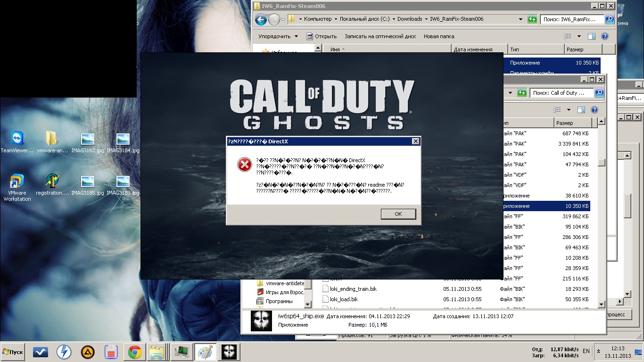The height and width of the screenshot is (362, 644).
Task: Open AIMP player from the taskbar
Action: pyautogui.click(x=87, y=352)
